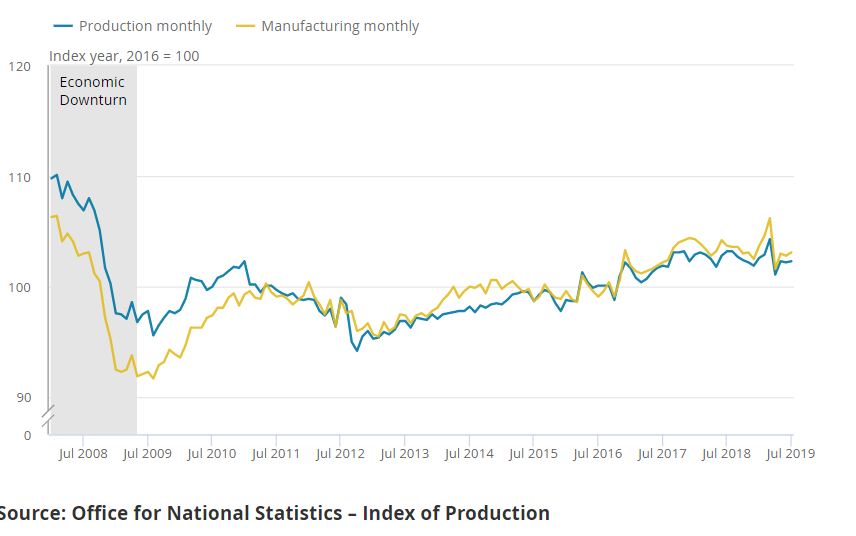856x536 pixels.
Task: Toggle the Manufacturing monthly legend label
Action: coord(340,26)
